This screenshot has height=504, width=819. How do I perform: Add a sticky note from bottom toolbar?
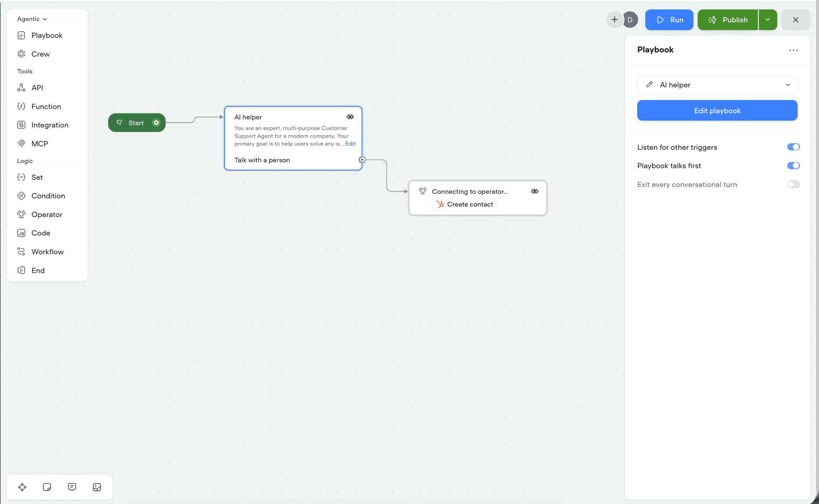point(47,487)
